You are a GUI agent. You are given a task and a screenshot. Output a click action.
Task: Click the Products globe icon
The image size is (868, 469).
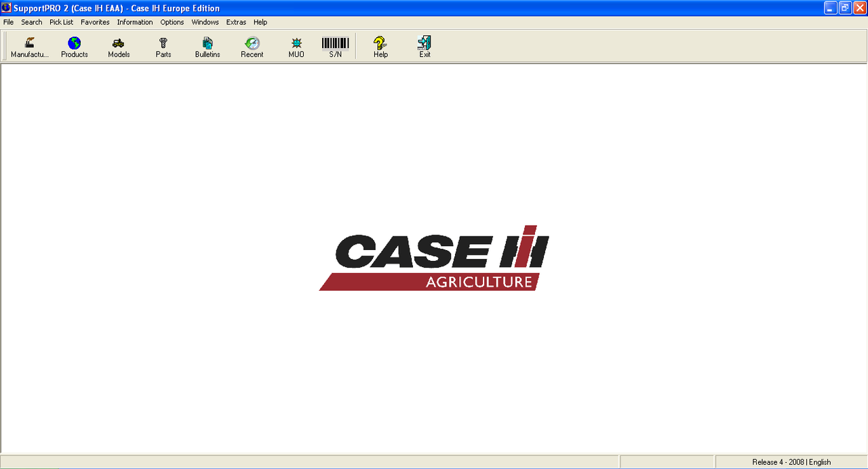75,47
